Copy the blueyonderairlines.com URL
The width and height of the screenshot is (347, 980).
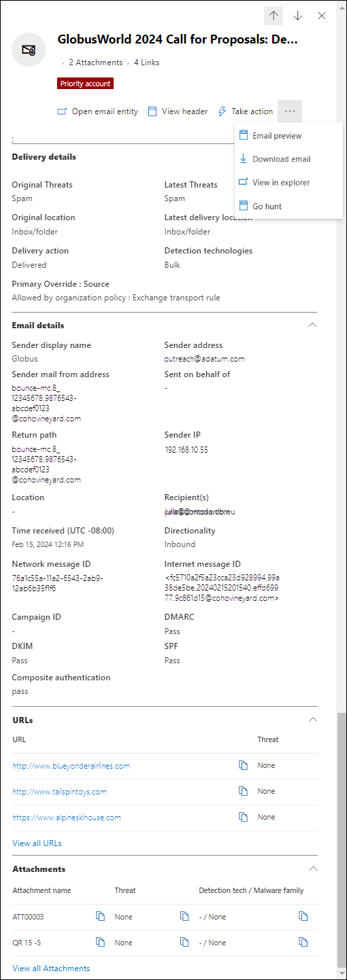pos(243,766)
